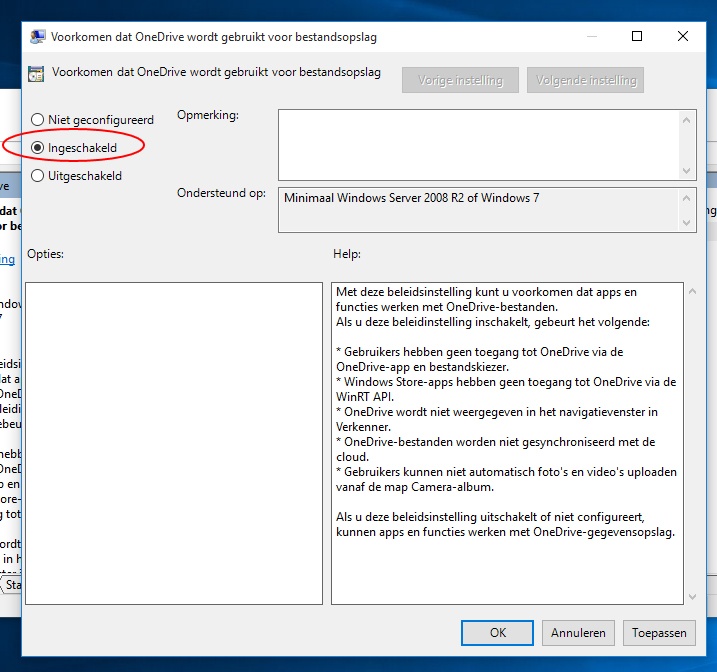Image resolution: width=717 pixels, height=672 pixels.
Task: Click 'Minimaal Windows Server 2008 R2 of Windows 7'
Action: 412,198
